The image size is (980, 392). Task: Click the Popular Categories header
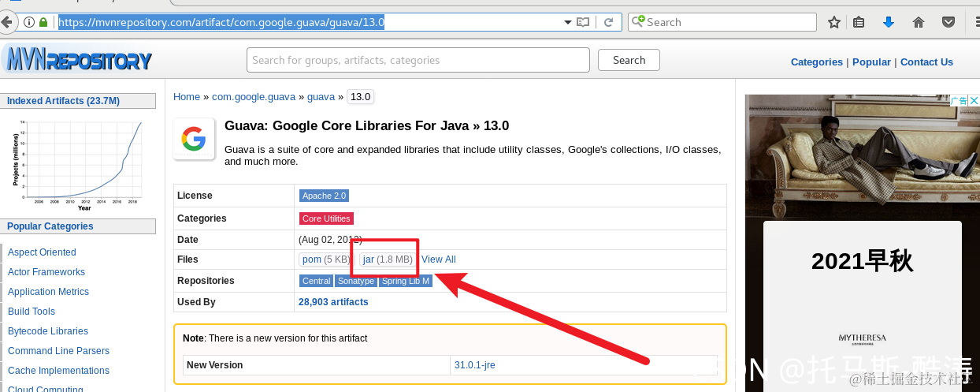[x=78, y=226]
